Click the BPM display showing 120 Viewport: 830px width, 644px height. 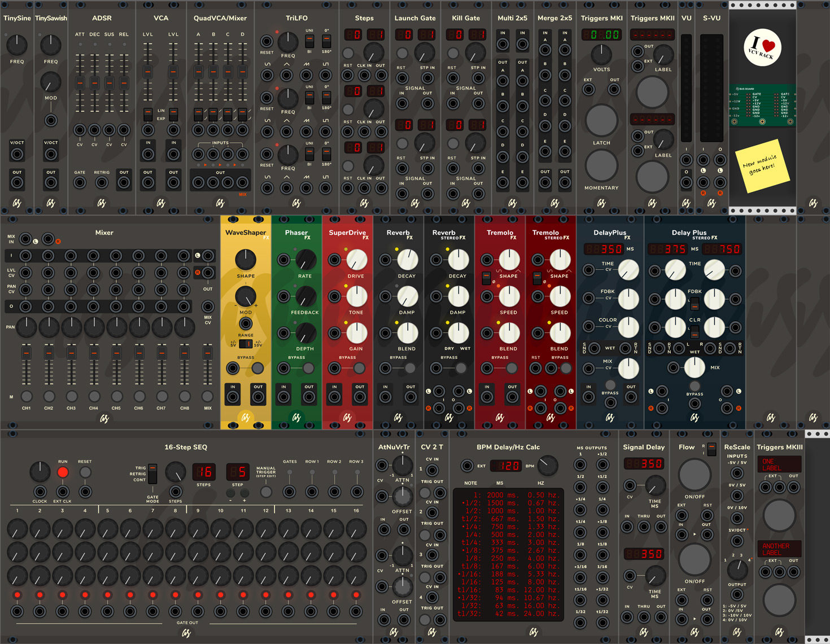point(505,466)
